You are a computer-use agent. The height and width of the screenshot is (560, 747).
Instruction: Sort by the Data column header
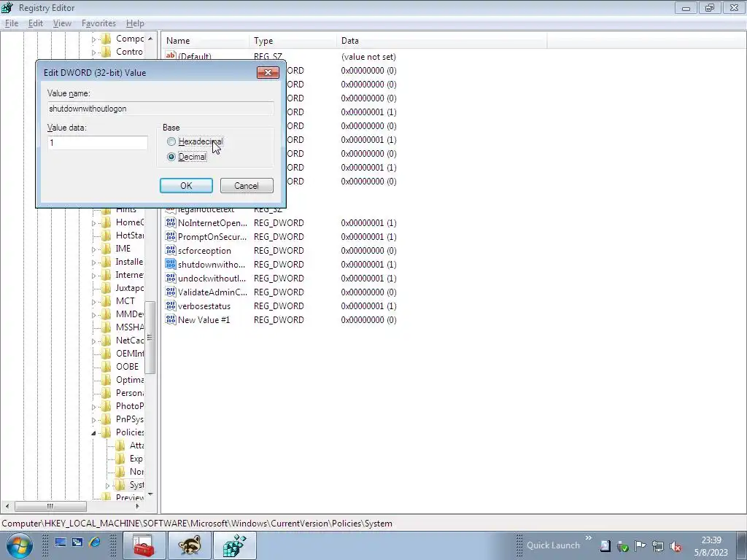coord(441,41)
